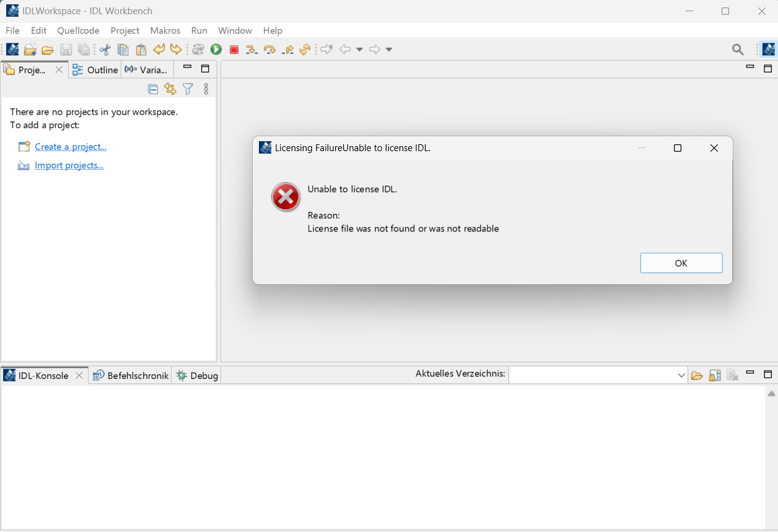Navigate back with the left arrow icon
The height and width of the screenshot is (532, 778).
345,50
